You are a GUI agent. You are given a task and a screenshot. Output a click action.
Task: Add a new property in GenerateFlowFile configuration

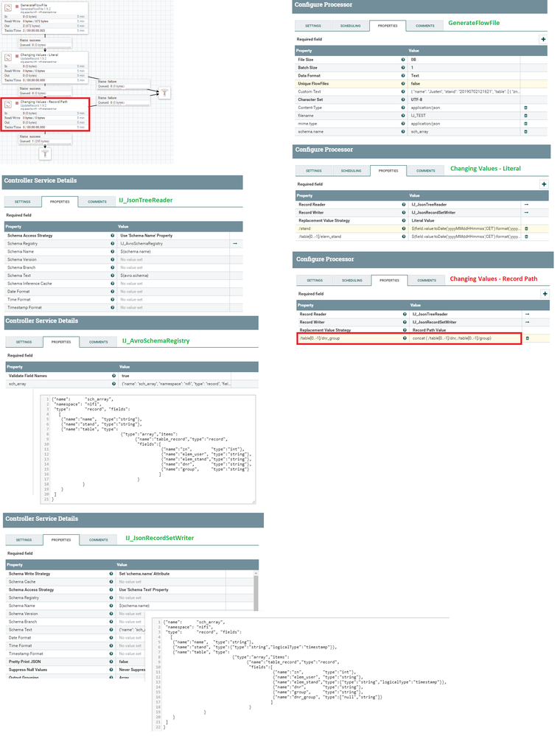coord(543,40)
